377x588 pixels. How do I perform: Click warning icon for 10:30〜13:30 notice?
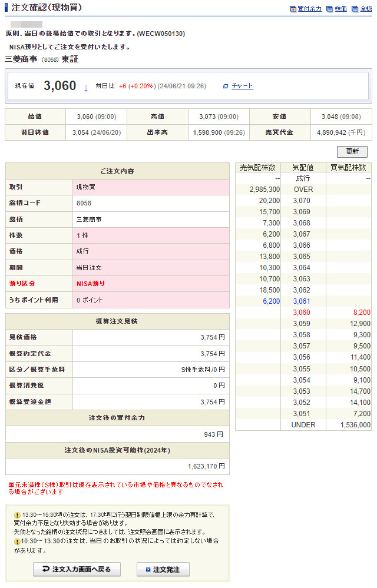(18, 541)
